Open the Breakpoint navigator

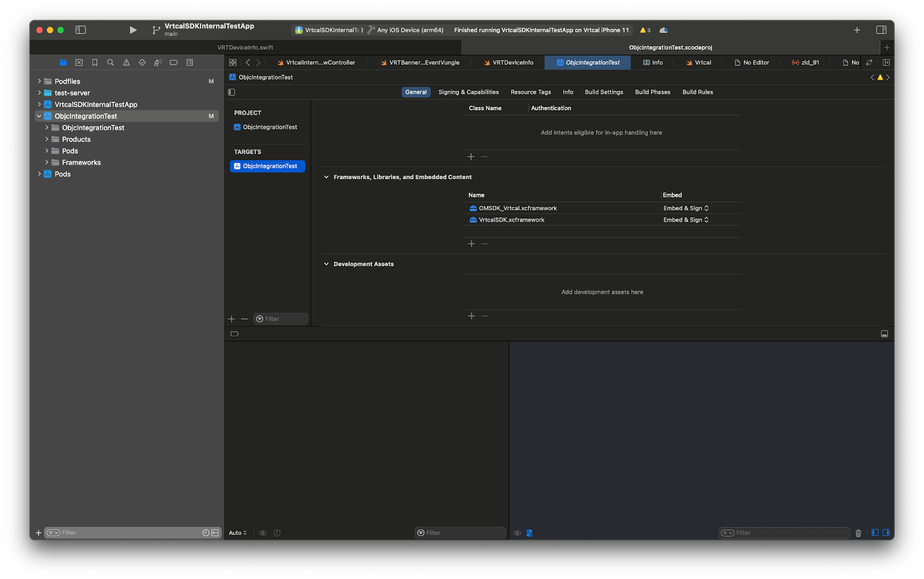(x=173, y=62)
